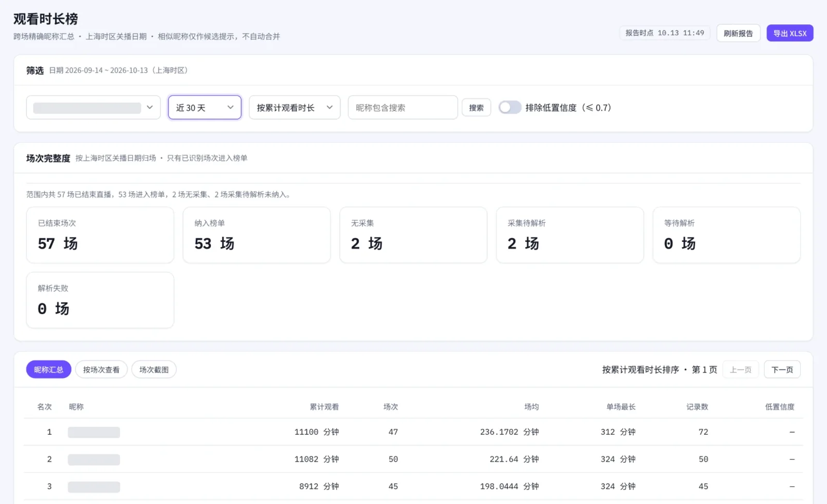Image resolution: width=827 pixels, height=504 pixels.
Task: Click the blurred nickname in rank 3 row
Action: [x=94, y=487]
